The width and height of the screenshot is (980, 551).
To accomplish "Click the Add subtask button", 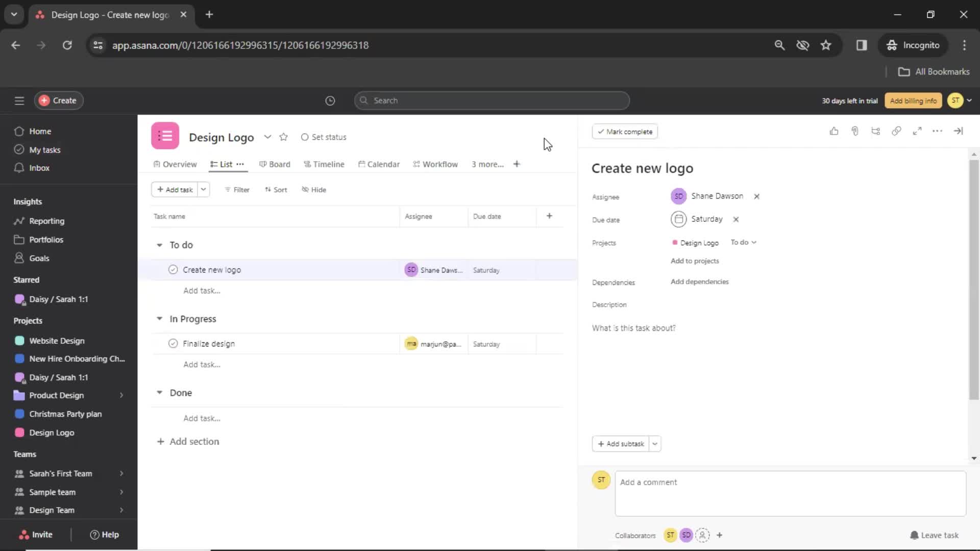I will pyautogui.click(x=621, y=443).
